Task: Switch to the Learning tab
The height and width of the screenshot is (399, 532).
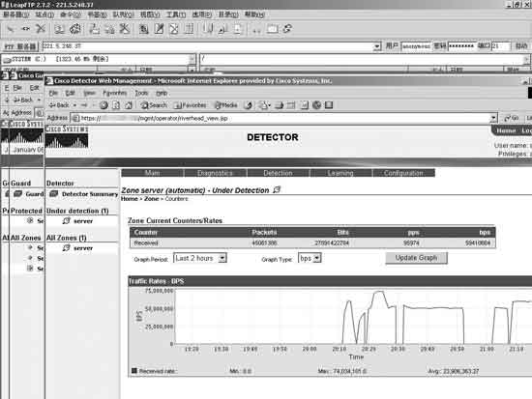Action: 340,173
